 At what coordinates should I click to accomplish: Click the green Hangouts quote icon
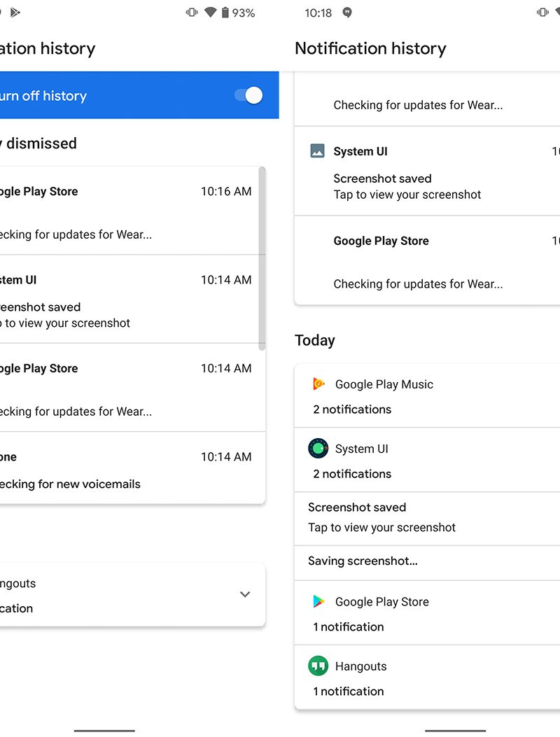tap(318, 666)
